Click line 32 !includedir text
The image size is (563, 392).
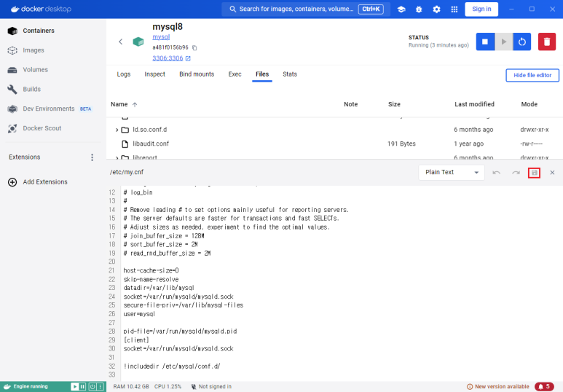coord(172,366)
